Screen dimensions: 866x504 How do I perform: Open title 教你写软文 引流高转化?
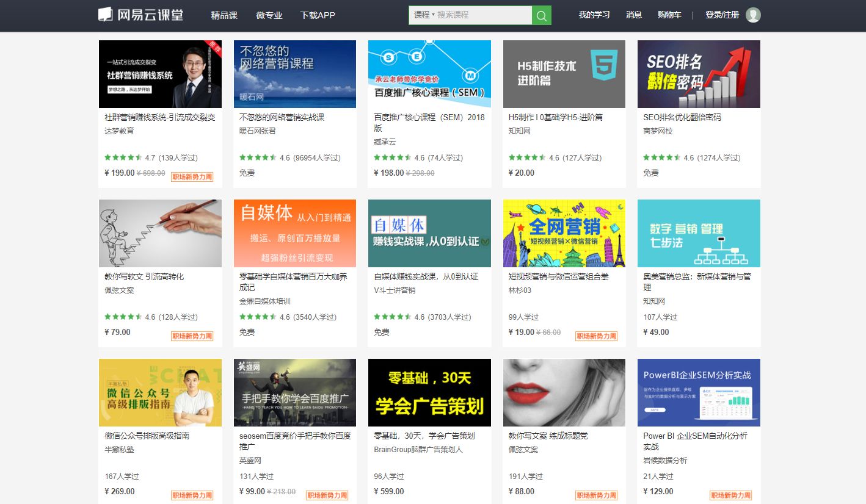[144, 276]
